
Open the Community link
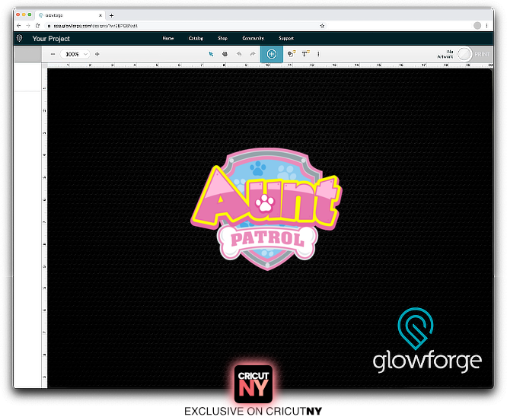pyautogui.click(x=253, y=38)
